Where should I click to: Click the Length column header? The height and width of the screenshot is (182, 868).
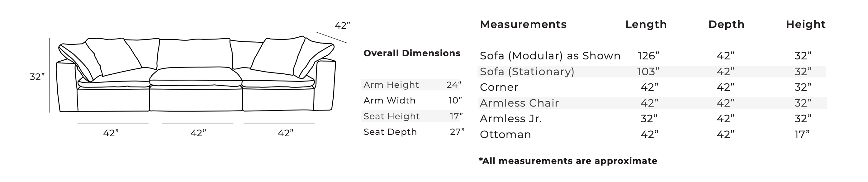click(646, 25)
